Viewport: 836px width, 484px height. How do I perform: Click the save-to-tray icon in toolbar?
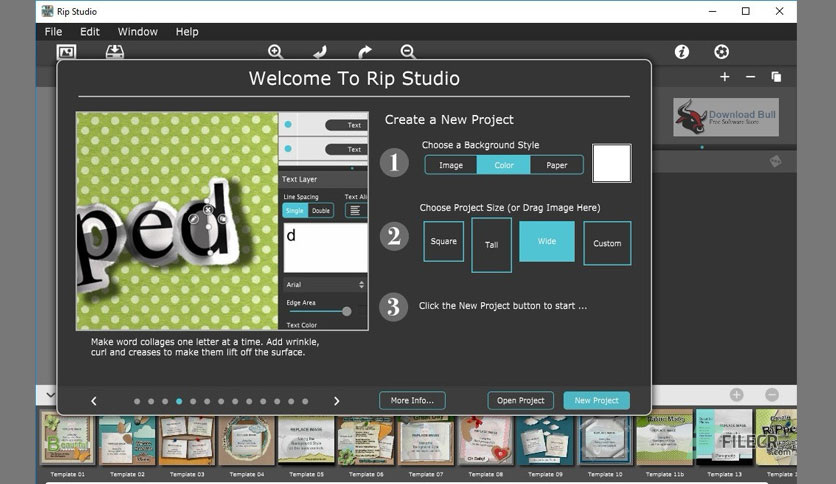pyautogui.click(x=115, y=52)
